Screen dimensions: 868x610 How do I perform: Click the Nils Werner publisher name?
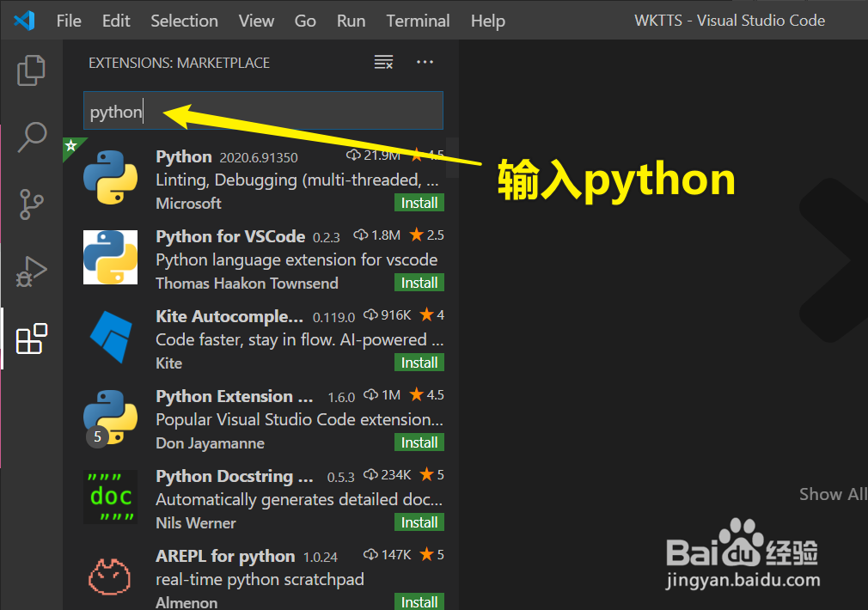195,523
